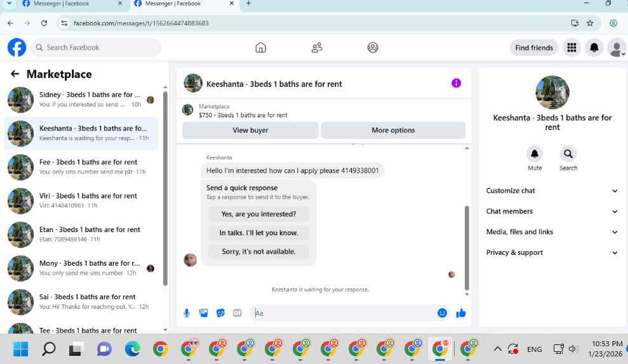
Task: Open the Groups icon in top nav
Action: (x=373, y=48)
